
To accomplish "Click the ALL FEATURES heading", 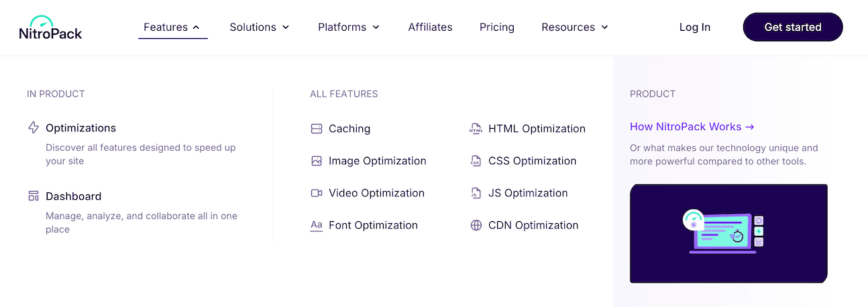I will [x=344, y=94].
